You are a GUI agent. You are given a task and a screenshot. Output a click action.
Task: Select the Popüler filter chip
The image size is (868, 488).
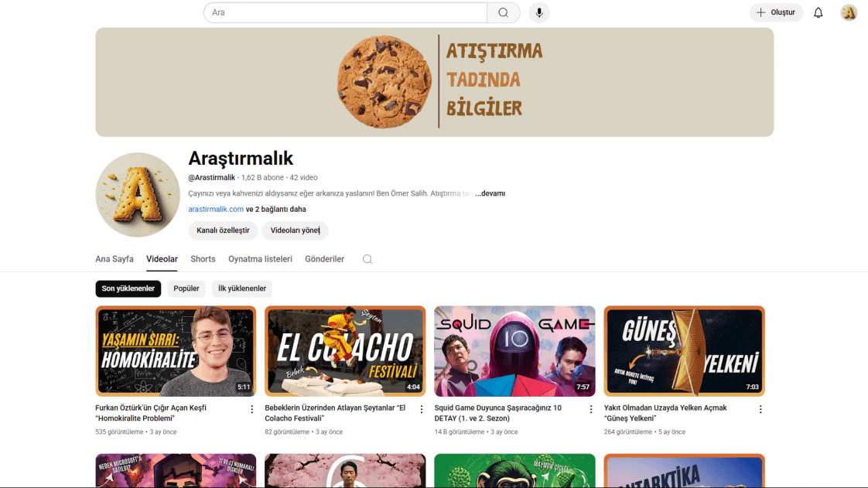coord(186,288)
